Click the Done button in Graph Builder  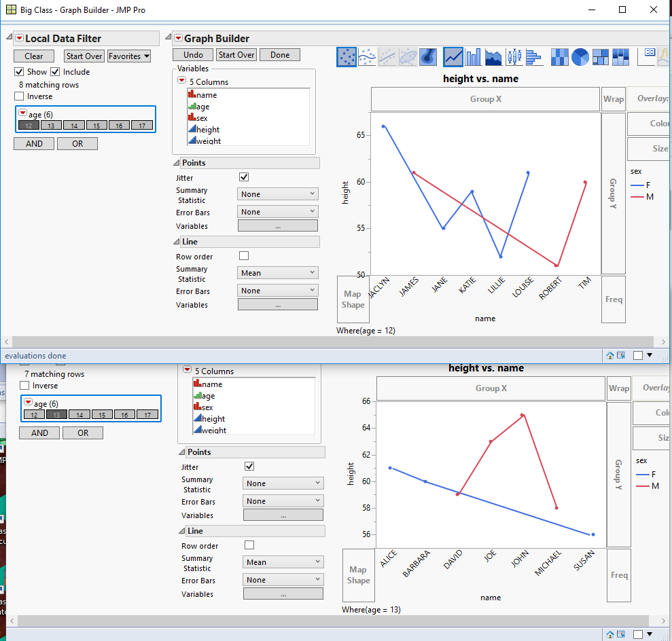(x=279, y=55)
